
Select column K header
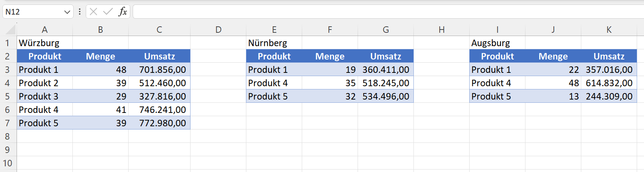click(609, 30)
